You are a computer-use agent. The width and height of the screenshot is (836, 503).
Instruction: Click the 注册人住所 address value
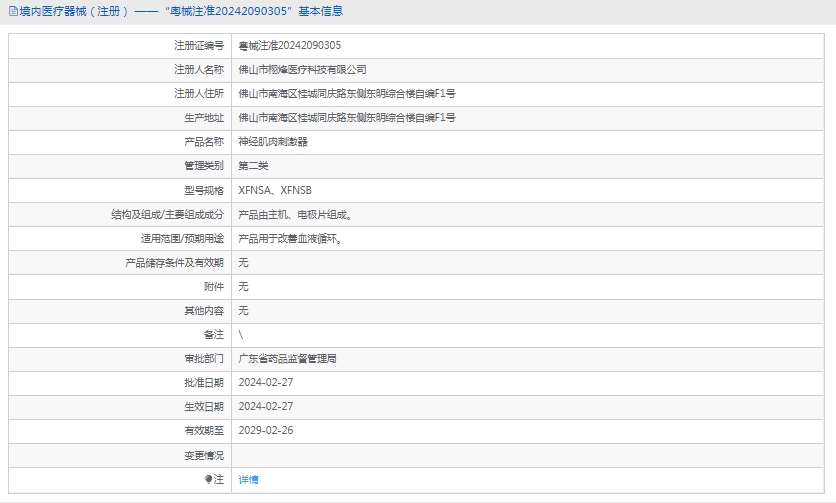(x=347, y=94)
